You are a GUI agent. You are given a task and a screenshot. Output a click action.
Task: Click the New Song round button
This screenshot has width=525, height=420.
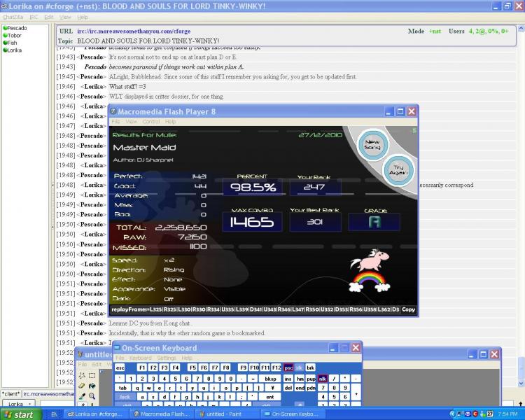(372, 145)
